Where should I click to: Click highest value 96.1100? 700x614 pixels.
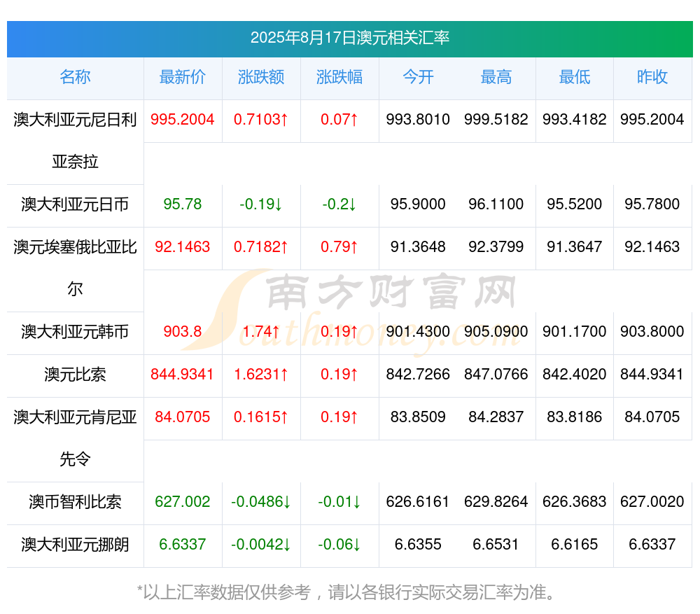point(496,204)
